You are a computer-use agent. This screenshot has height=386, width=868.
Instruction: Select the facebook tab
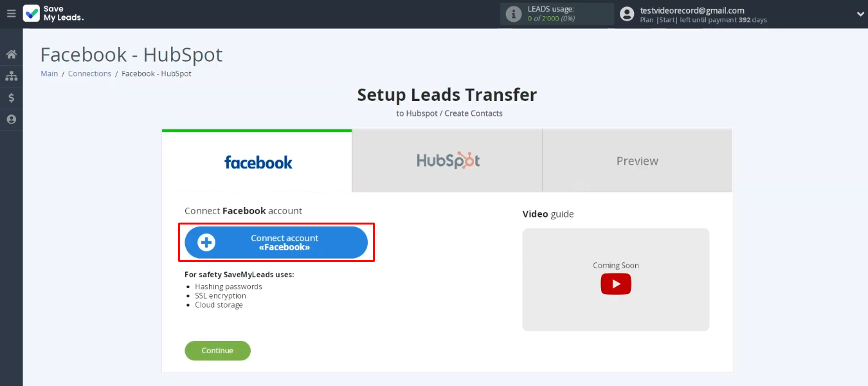(257, 161)
